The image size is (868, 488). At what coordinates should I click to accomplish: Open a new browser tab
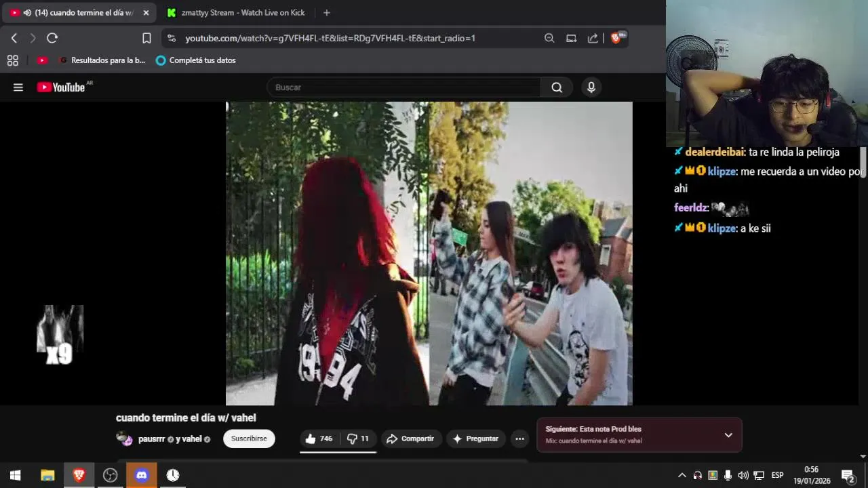click(327, 13)
